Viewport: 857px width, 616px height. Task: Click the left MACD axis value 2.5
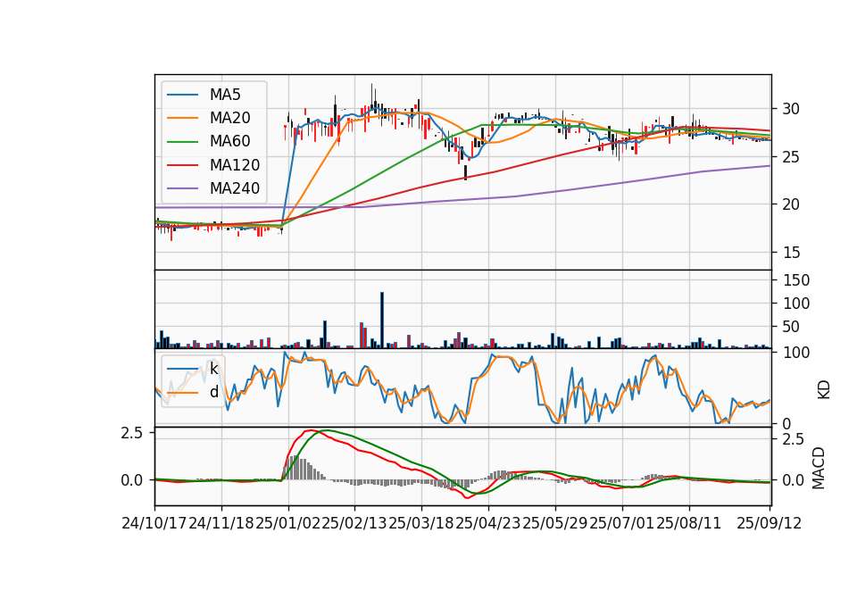(x=131, y=434)
